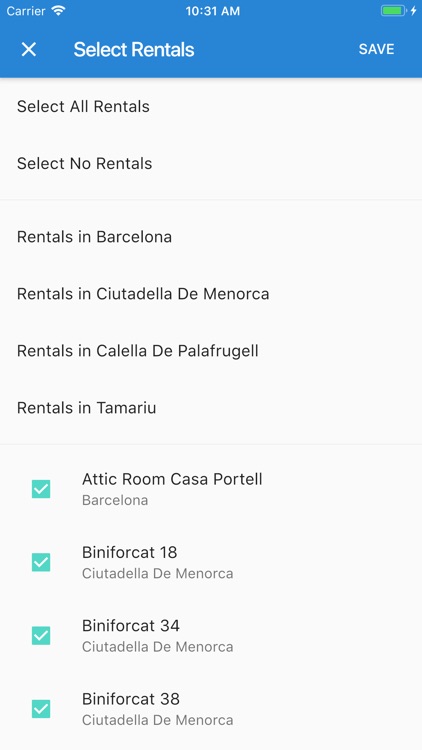Select Rentals in Ciutadella De Menorca
The width and height of the screenshot is (422, 750).
click(x=211, y=294)
